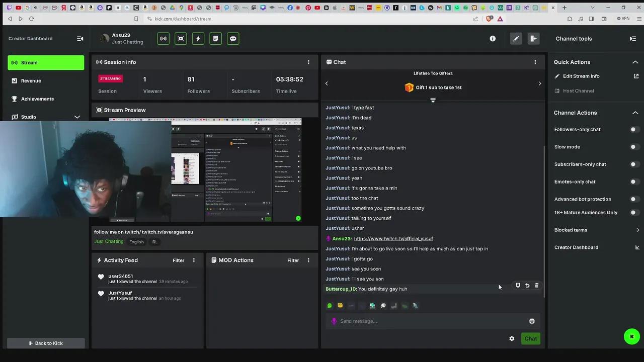
Task: Click the panel toggle icon beside the pencil
Action: pyautogui.click(x=533, y=39)
